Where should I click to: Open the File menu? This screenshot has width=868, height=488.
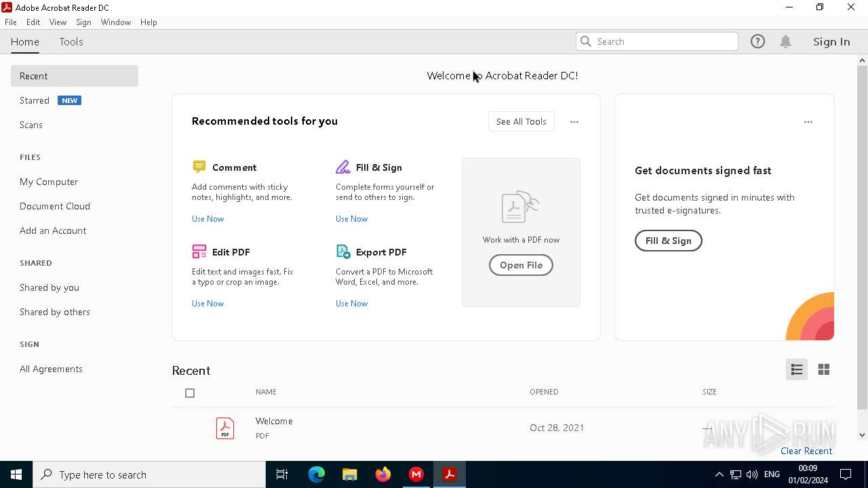[x=11, y=22]
